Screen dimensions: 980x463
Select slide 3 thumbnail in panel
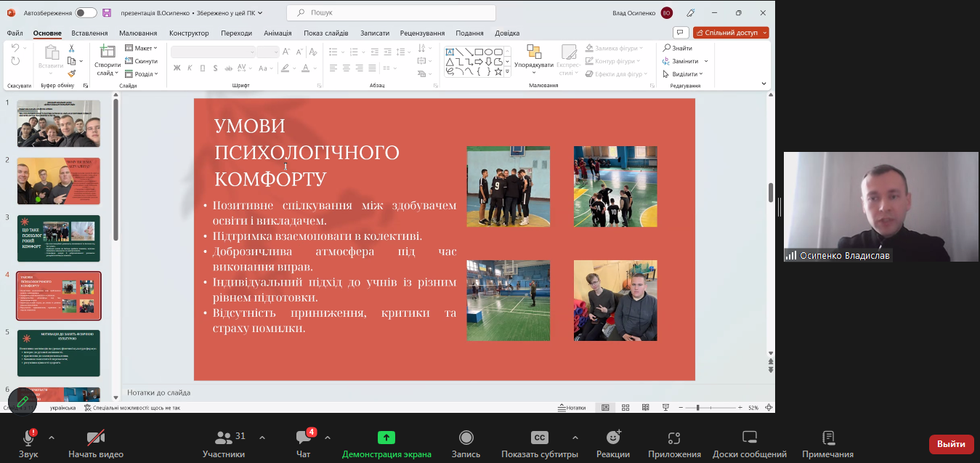pos(59,238)
